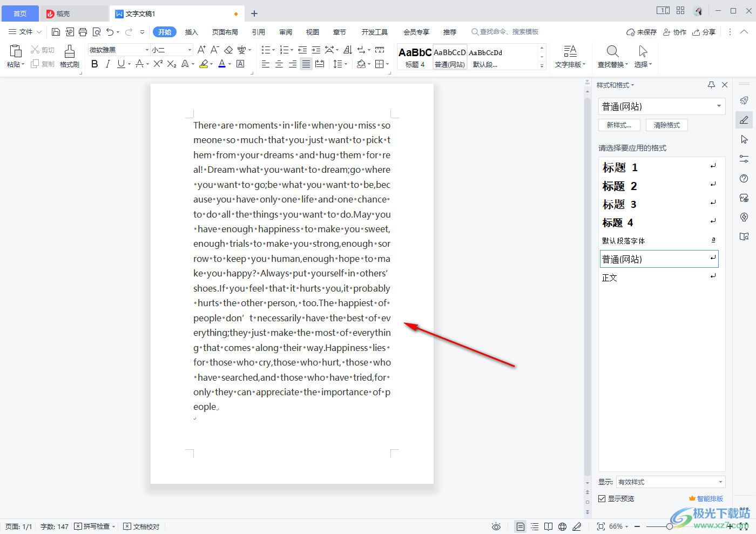The image size is (756, 534).
Task: Increase paragraph indent
Action: [x=316, y=50]
